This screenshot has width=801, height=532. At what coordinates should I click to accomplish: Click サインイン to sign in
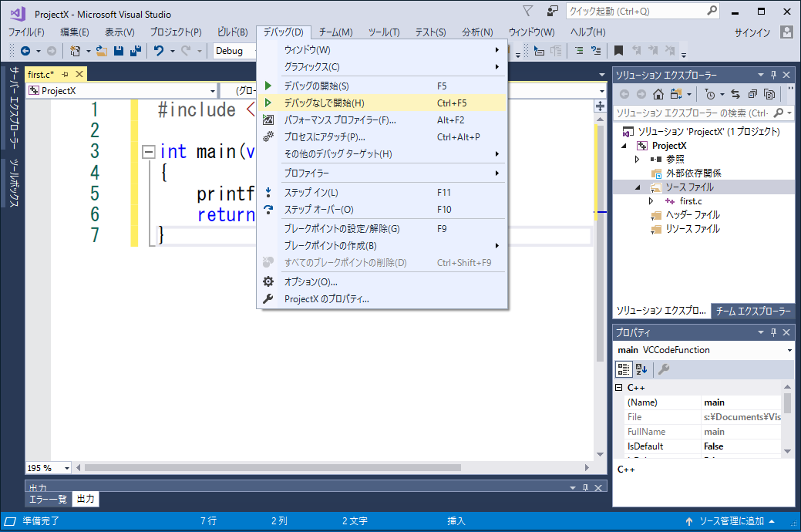[752, 32]
